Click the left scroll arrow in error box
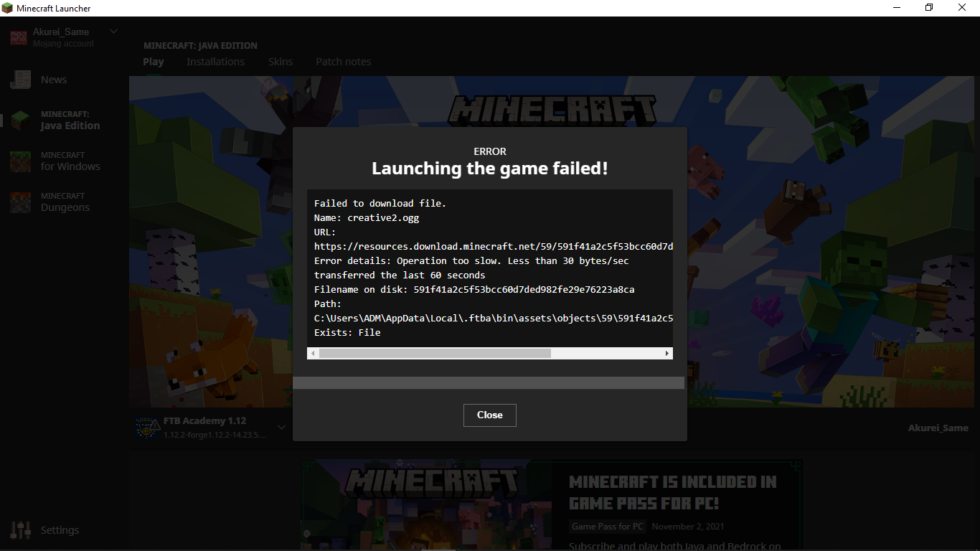The image size is (980, 551). pos(312,353)
